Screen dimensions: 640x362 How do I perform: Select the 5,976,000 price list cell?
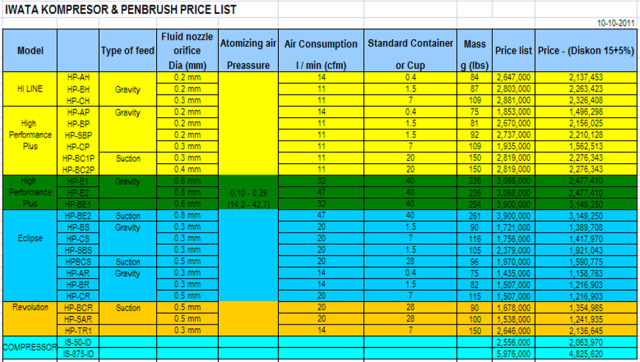[x=513, y=354]
